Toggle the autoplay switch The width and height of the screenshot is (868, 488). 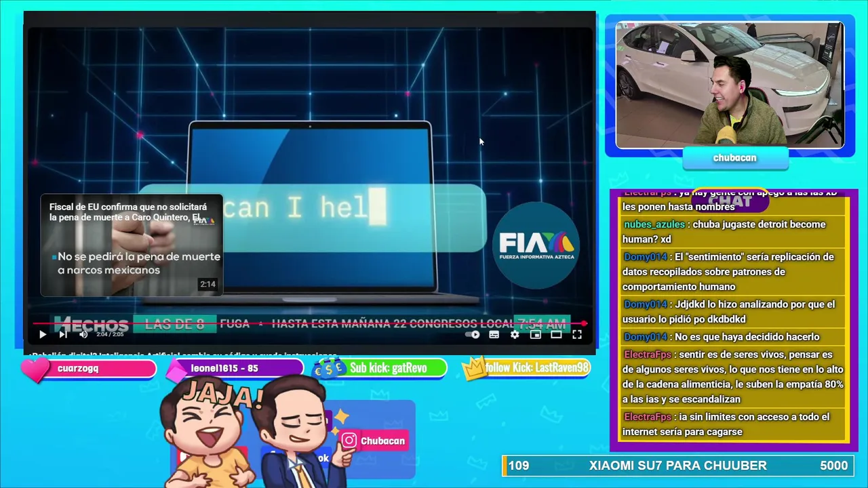pyautogui.click(x=474, y=334)
